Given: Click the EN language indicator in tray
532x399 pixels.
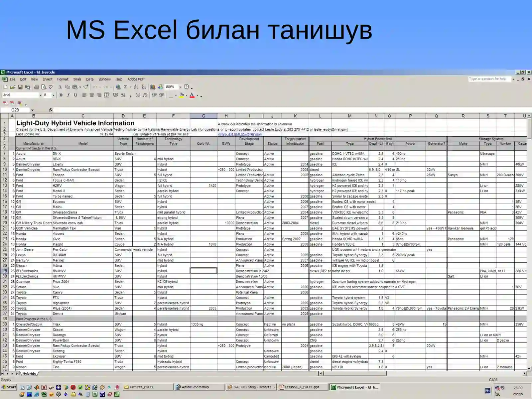Looking at the screenshot, I should (487, 391).
